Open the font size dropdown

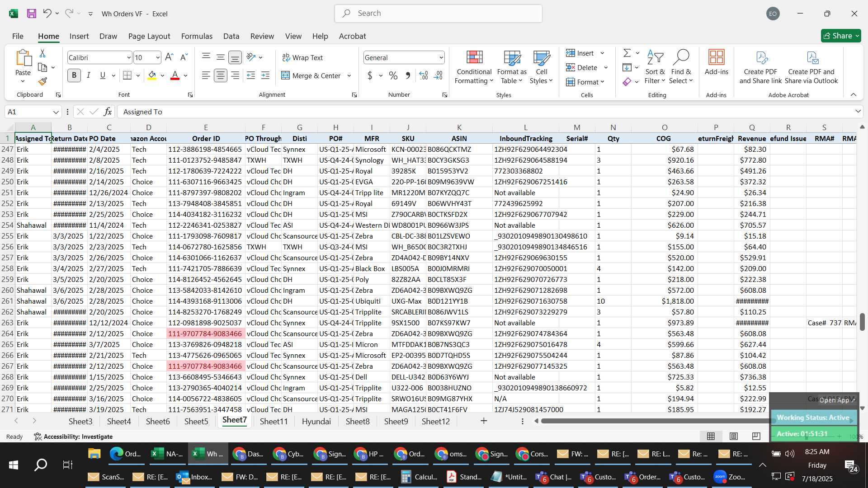157,57
